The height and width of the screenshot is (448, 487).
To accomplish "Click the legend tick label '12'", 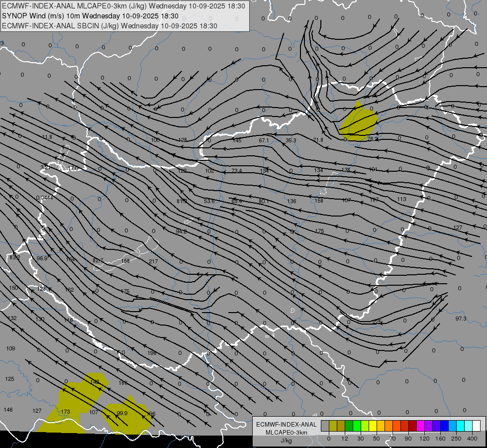I will [x=345, y=439].
